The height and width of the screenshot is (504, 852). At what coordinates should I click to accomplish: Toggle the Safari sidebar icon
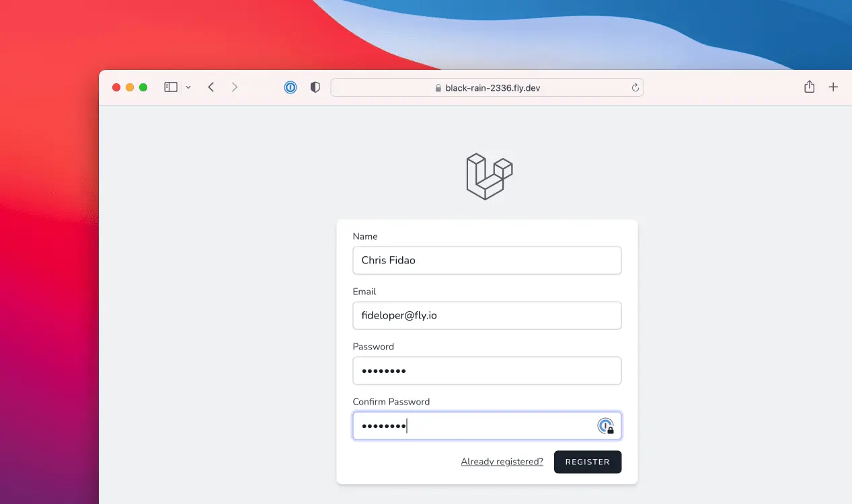tap(171, 87)
